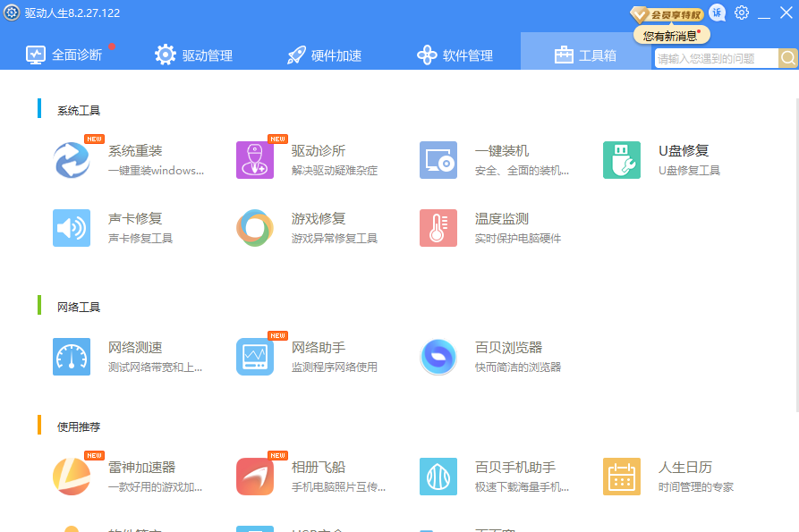Open the 网络测速 speedometer icon
Viewport: 799px width, 532px height.
[72, 357]
